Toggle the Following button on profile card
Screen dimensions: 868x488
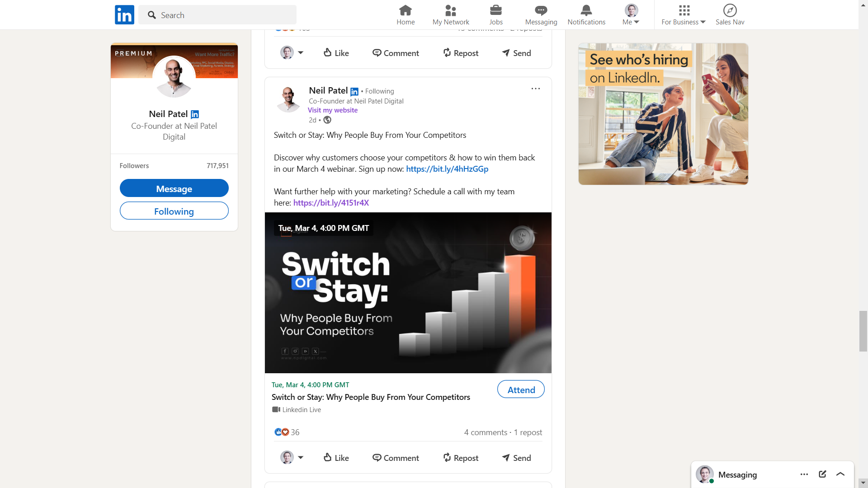click(x=174, y=211)
